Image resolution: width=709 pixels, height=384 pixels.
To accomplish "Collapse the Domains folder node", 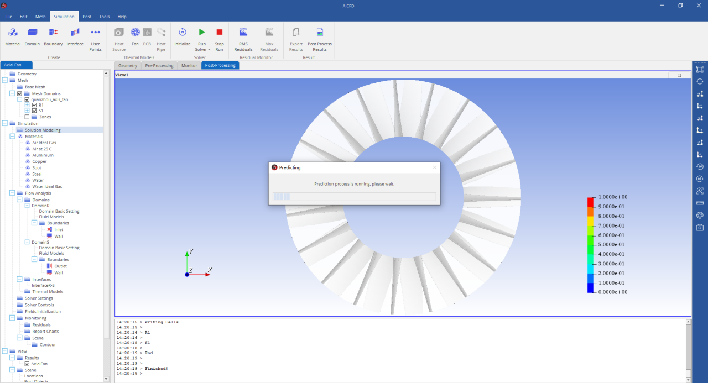I will coord(19,199).
